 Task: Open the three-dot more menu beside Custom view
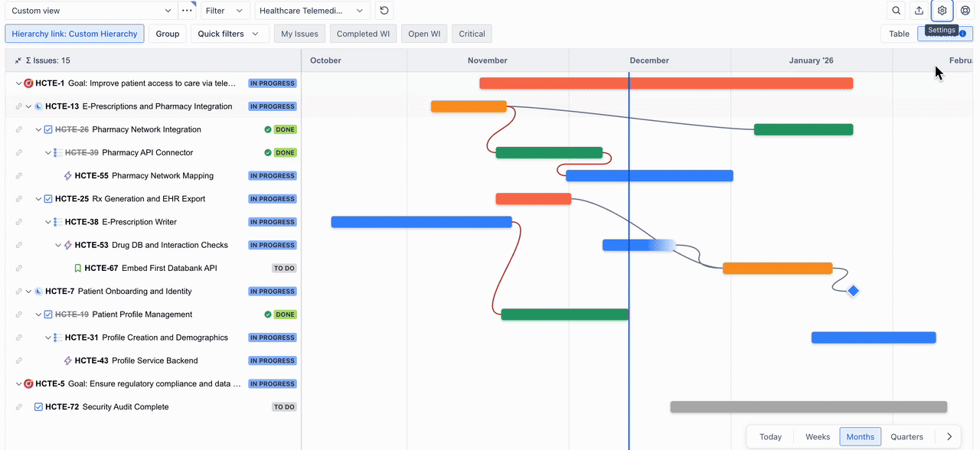pyautogui.click(x=188, y=10)
